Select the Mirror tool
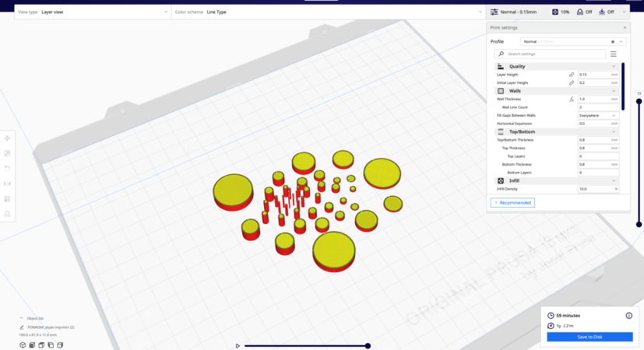Image resolution: width=644 pixels, height=350 pixels. click(x=7, y=184)
